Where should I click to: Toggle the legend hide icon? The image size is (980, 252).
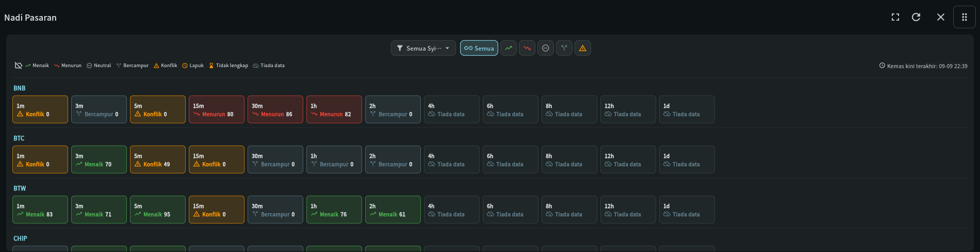click(x=18, y=66)
